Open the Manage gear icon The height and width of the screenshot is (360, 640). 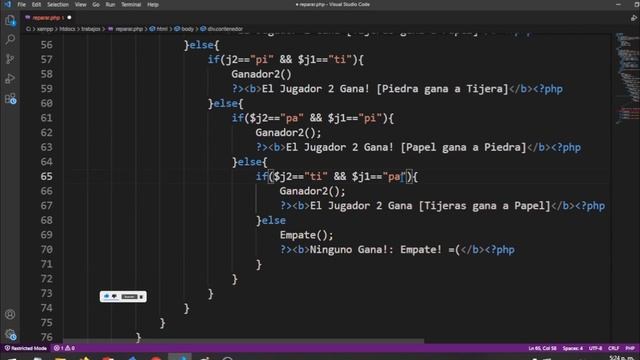[10, 335]
